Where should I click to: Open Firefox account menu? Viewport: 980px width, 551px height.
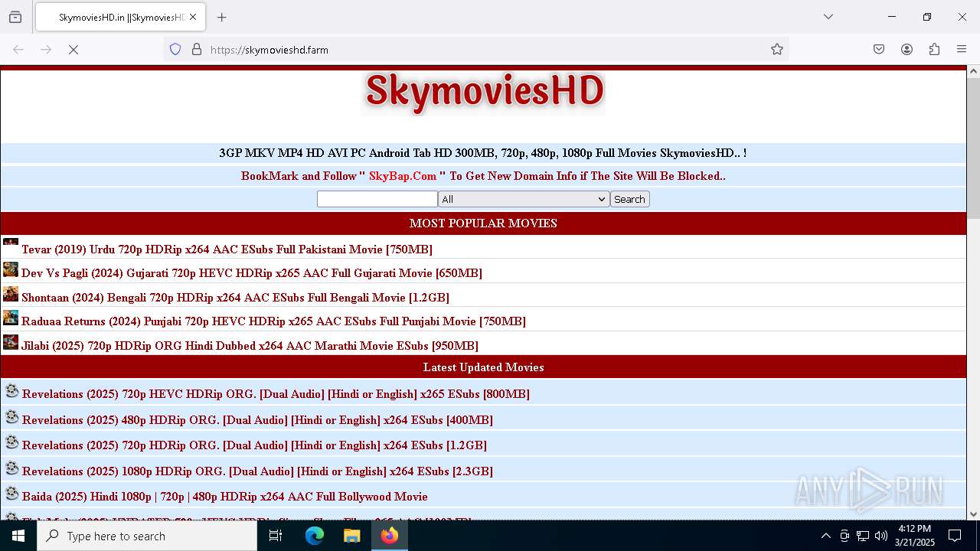coord(906,49)
